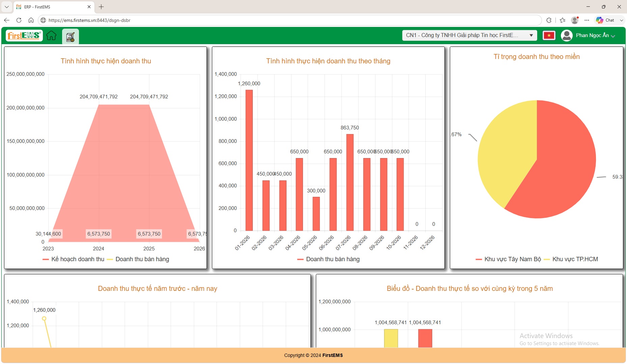The width and height of the screenshot is (627, 364).
Task: Open a new browser tab
Action: click(x=101, y=7)
